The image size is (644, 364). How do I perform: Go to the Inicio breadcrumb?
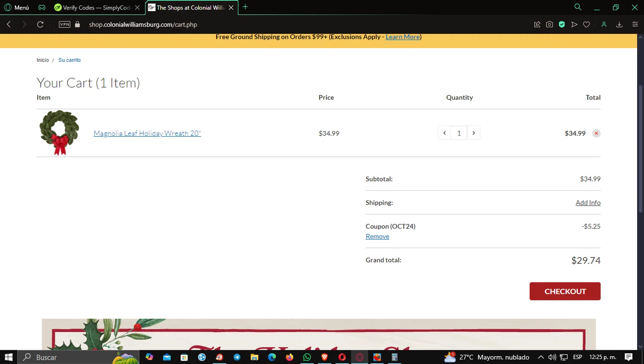click(43, 60)
